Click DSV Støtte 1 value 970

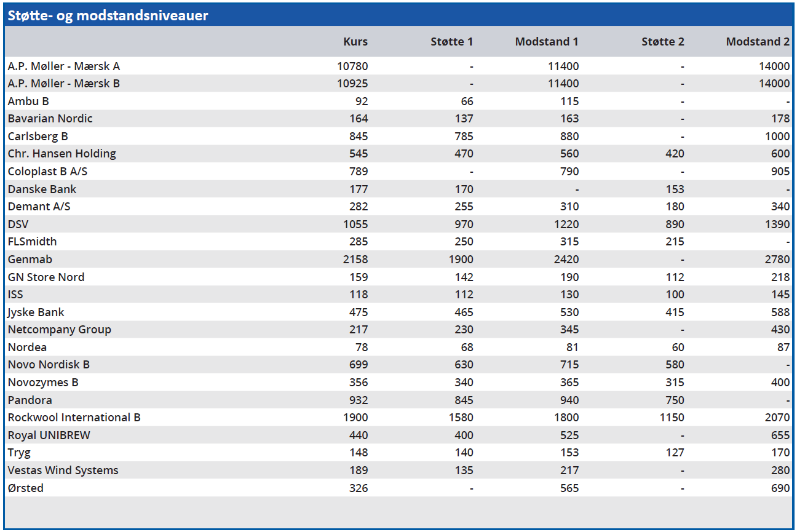(464, 224)
